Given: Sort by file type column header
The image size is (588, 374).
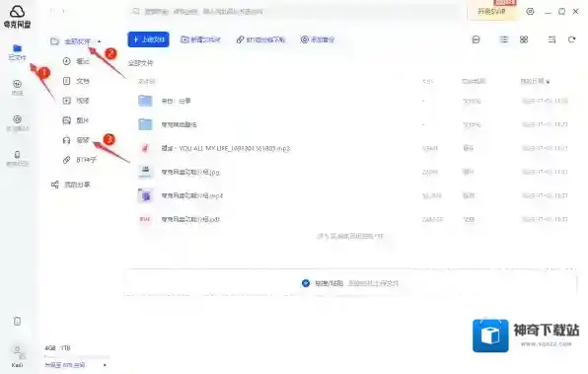Looking at the screenshot, I should click(x=474, y=81).
